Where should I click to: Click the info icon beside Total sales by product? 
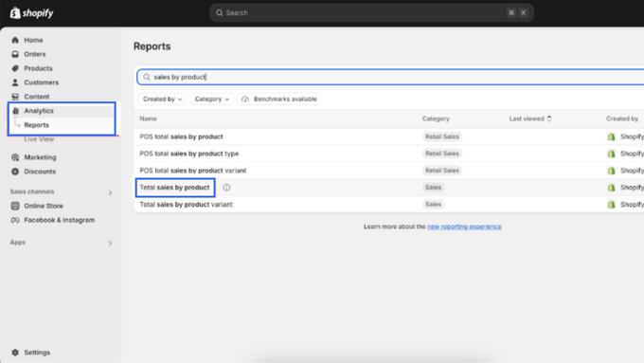[x=226, y=188]
